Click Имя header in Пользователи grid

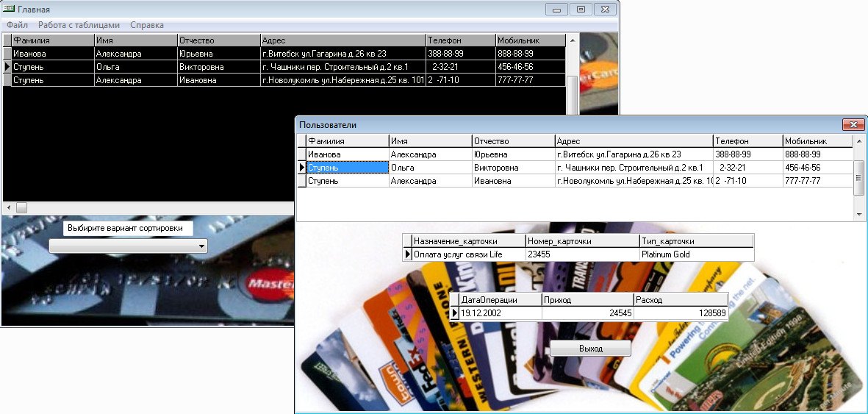pyautogui.click(x=431, y=141)
